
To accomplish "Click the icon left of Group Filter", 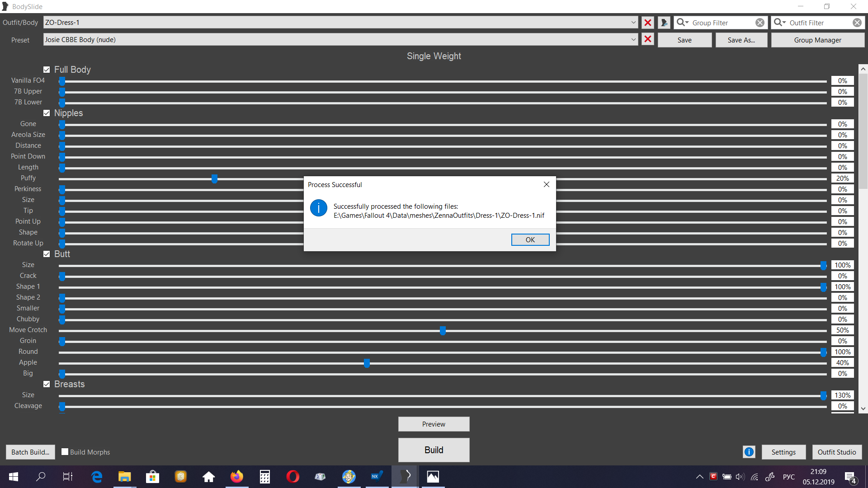I will click(x=664, y=23).
